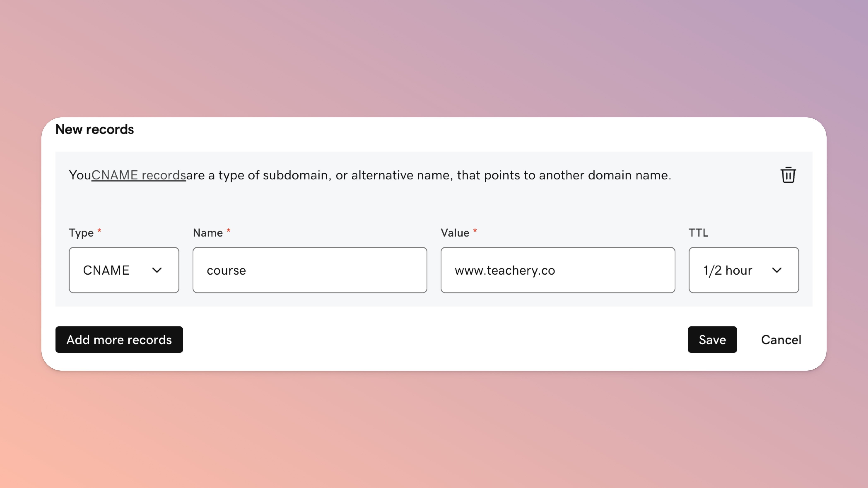Click the Value field with www.teachery.co
Screen dimensions: 868x488
[x=558, y=270]
